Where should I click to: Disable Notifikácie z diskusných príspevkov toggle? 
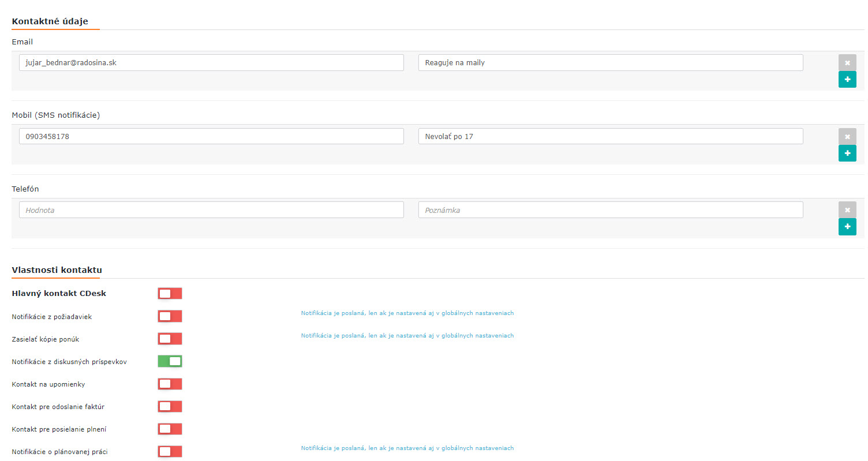tap(170, 361)
